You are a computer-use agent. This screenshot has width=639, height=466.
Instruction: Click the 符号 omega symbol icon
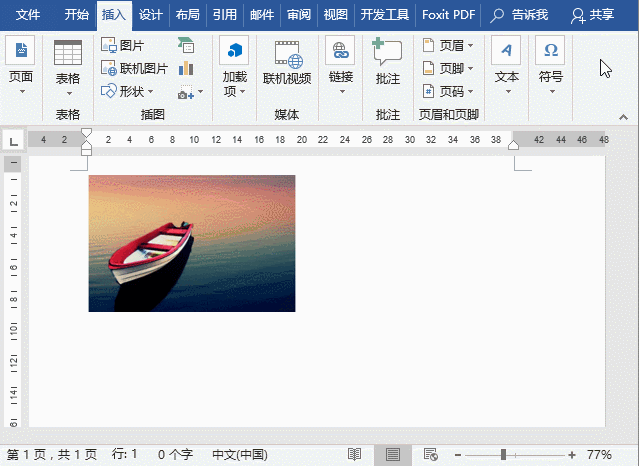550,50
